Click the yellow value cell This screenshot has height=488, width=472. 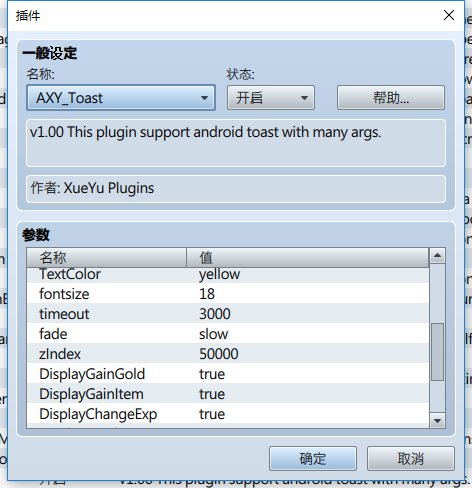(x=219, y=274)
